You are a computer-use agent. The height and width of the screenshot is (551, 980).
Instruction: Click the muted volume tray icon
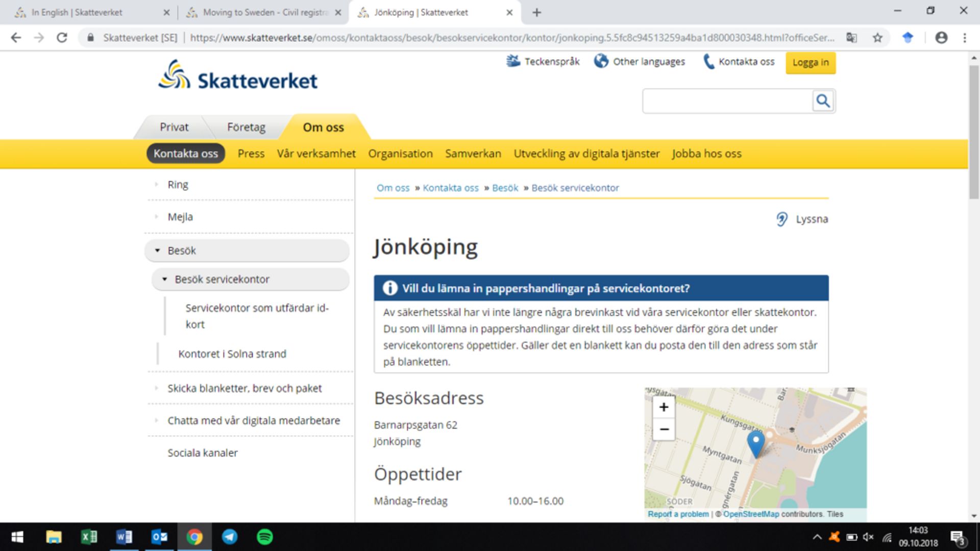pyautogui.click(x=868, y=537)
